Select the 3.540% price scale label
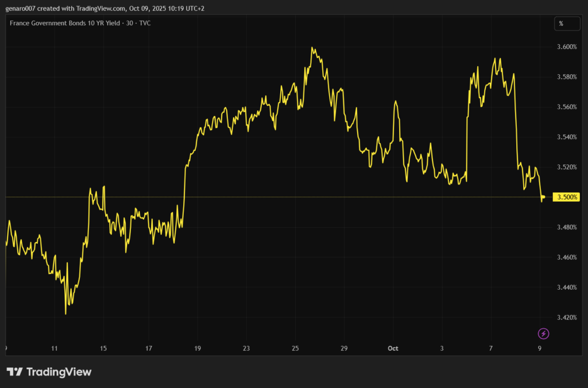This screenshot has height=388, width=588. 566,137
